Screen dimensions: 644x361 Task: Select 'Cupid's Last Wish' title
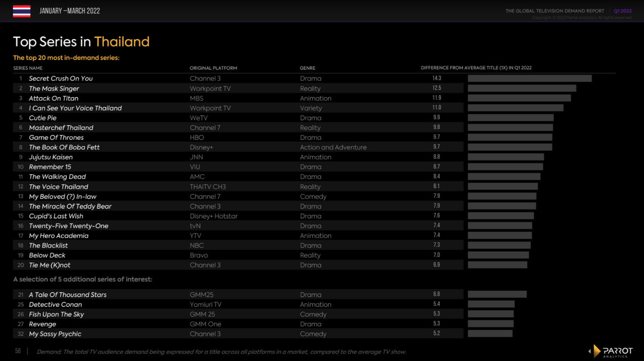[56, 216]
